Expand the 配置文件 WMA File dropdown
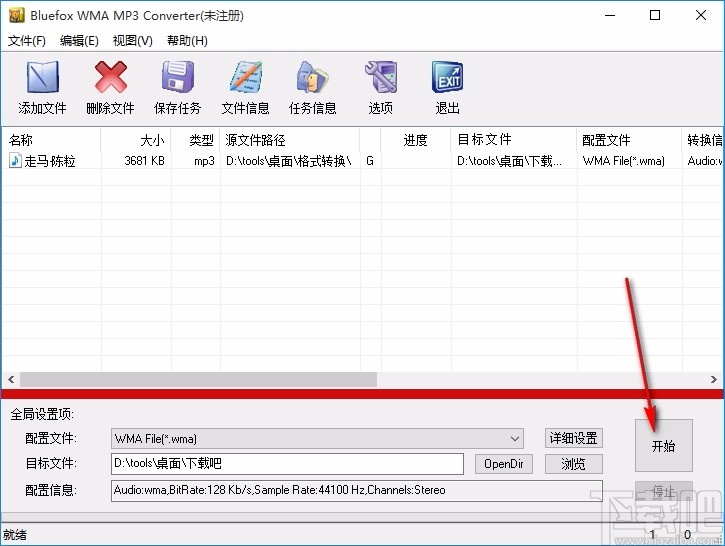 coord(515,439)
